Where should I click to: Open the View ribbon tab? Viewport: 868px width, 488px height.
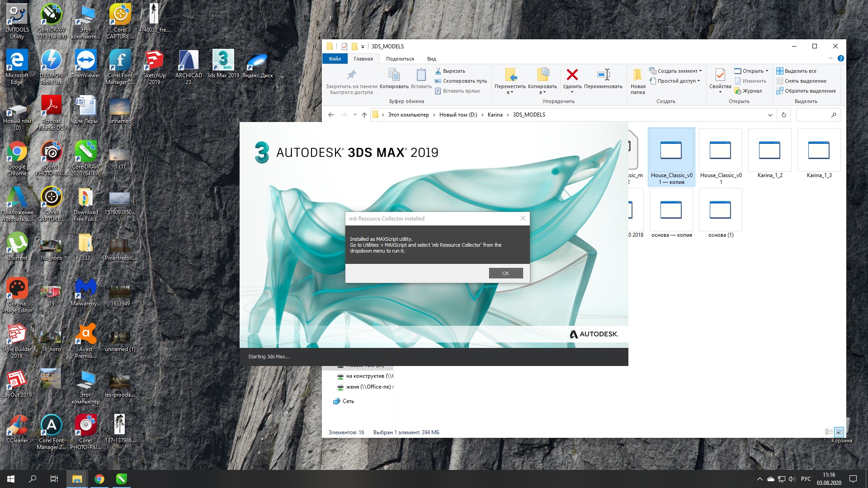tap(431, 59)
